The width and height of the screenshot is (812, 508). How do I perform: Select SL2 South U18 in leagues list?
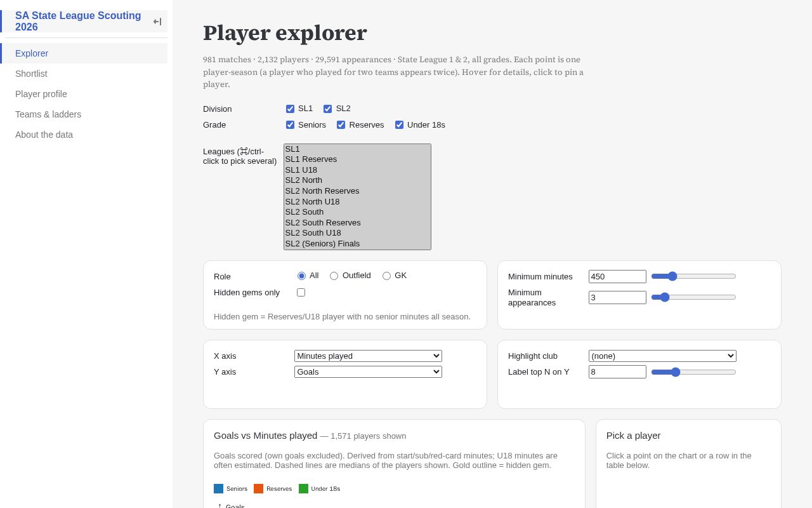pyautogui.click(x=357, y=233)
